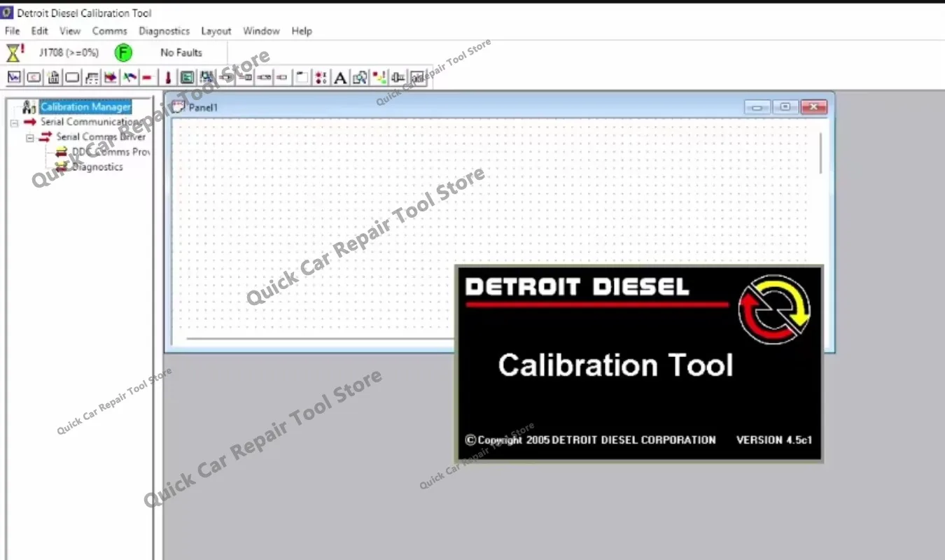945x560 pixels.
Task: Click the Calibration Manager tree icon
Action: (x=29, y=107)
